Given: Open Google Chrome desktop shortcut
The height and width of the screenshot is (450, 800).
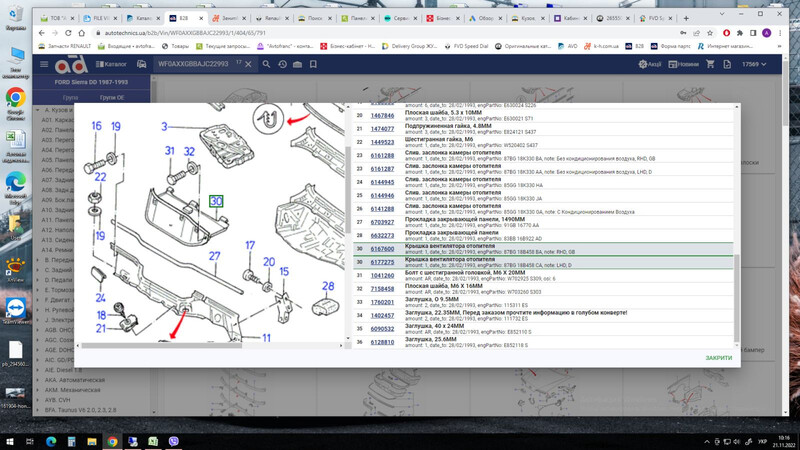Looking at the screenshot, I should click(x=15, y=105).
